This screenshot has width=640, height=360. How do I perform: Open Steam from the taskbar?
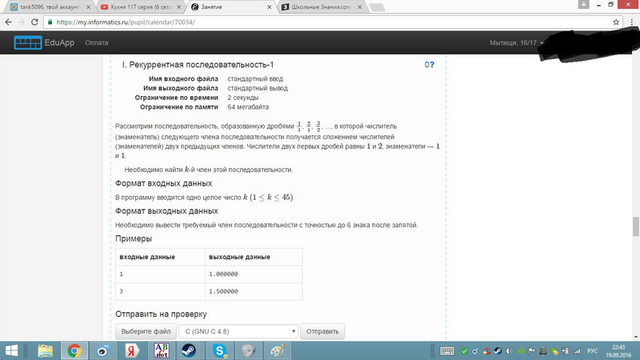[189, 351]
